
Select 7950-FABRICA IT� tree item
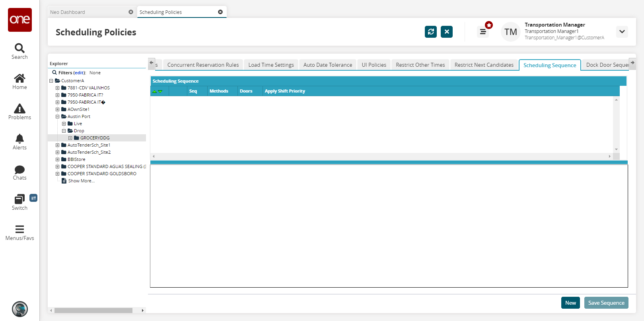click(86, 102)
